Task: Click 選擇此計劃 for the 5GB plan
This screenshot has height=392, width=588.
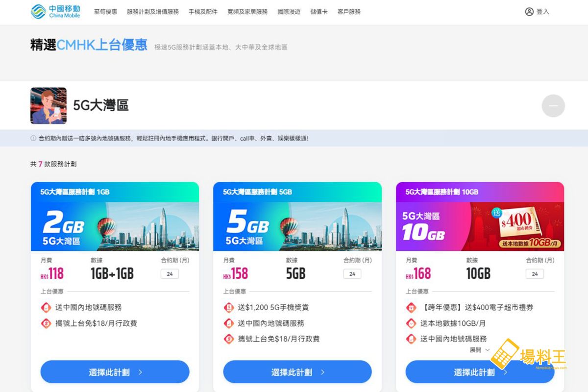Action: tap(297, 372)
